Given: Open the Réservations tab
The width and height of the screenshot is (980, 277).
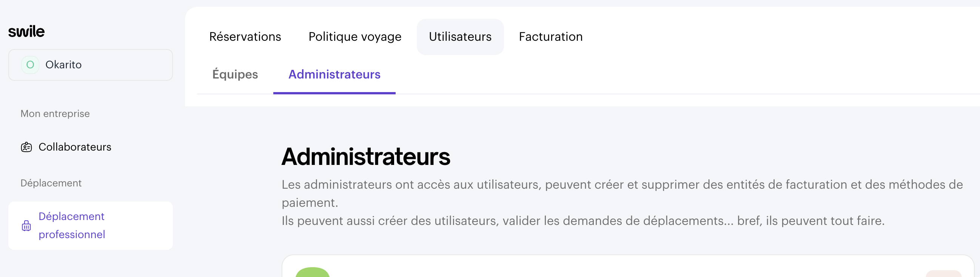Looking at the screenshot, I should point(245,37).
